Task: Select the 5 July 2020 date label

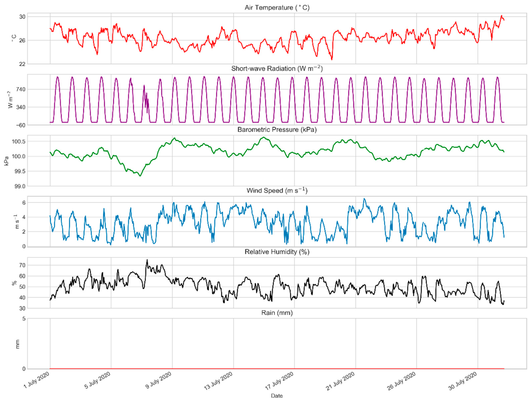Action: 97,380
